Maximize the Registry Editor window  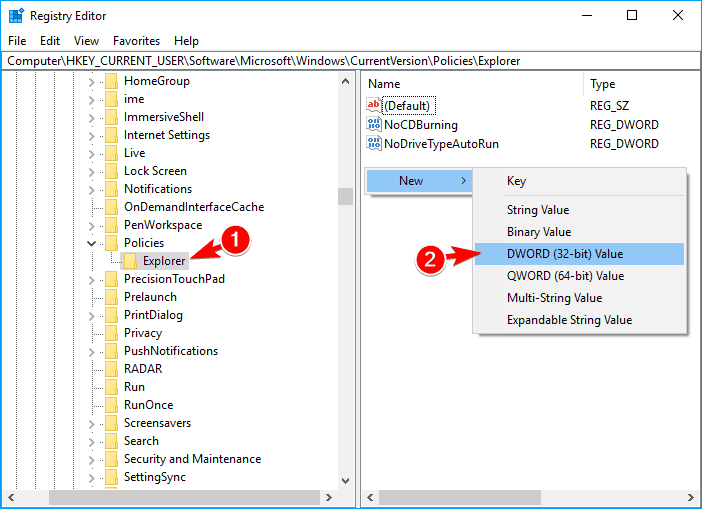click(632, 15)
